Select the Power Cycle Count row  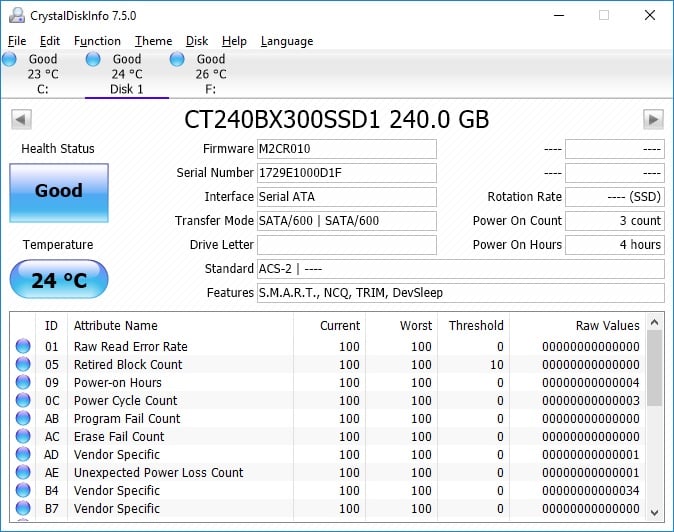click(x=328, y=401)
